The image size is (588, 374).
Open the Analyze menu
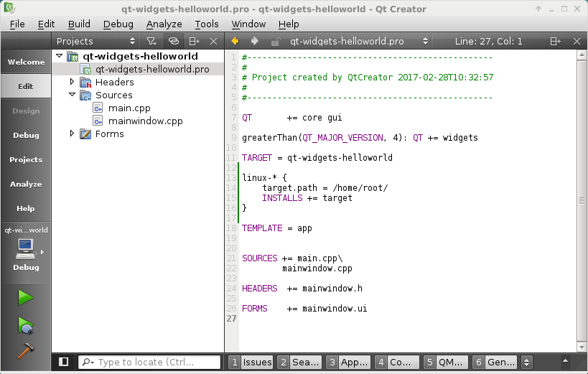click(164, 24)
